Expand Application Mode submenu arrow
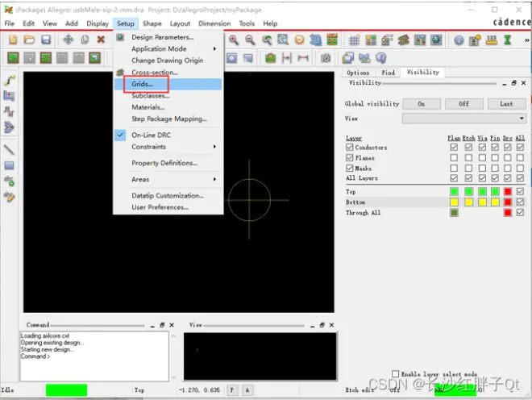 click(214, 49)
